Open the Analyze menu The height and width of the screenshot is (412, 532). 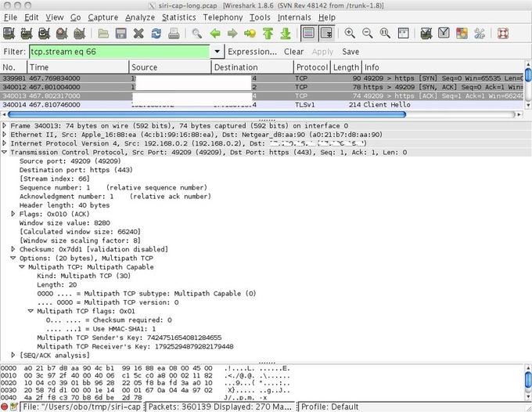pyautogui.click(x=140, y=16)
